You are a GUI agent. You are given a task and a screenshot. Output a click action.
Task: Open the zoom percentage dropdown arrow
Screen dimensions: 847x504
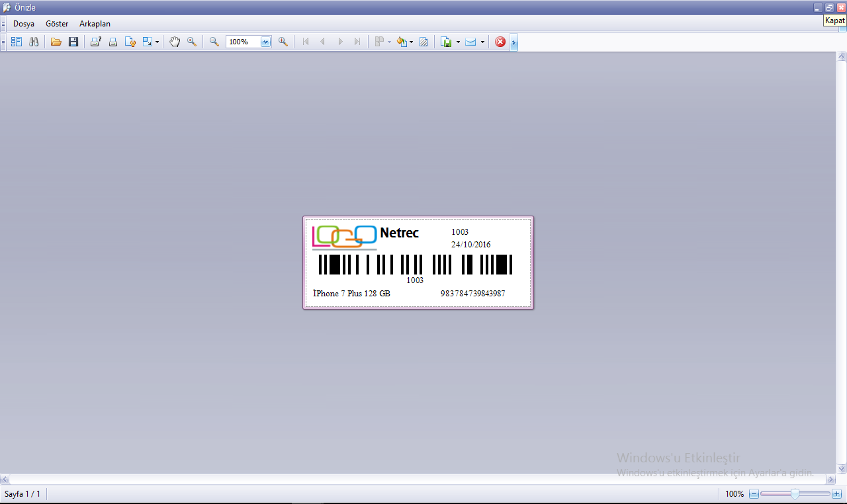[266, 42]
